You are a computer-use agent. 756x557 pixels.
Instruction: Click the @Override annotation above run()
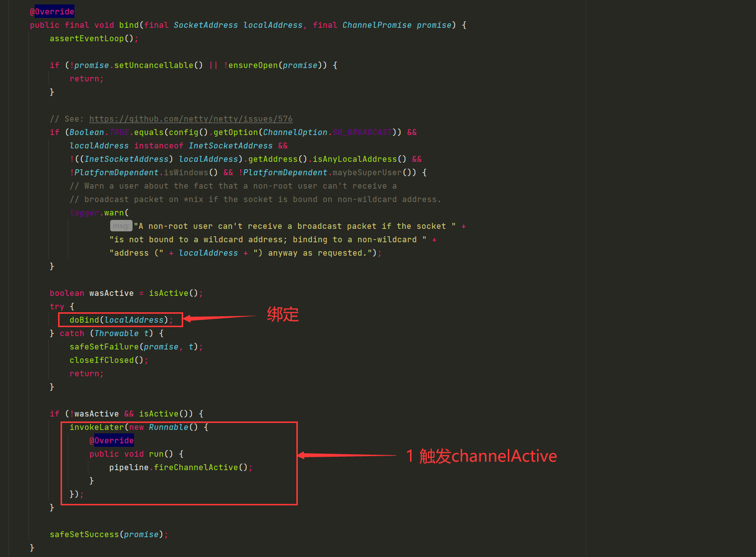[112, 440]
